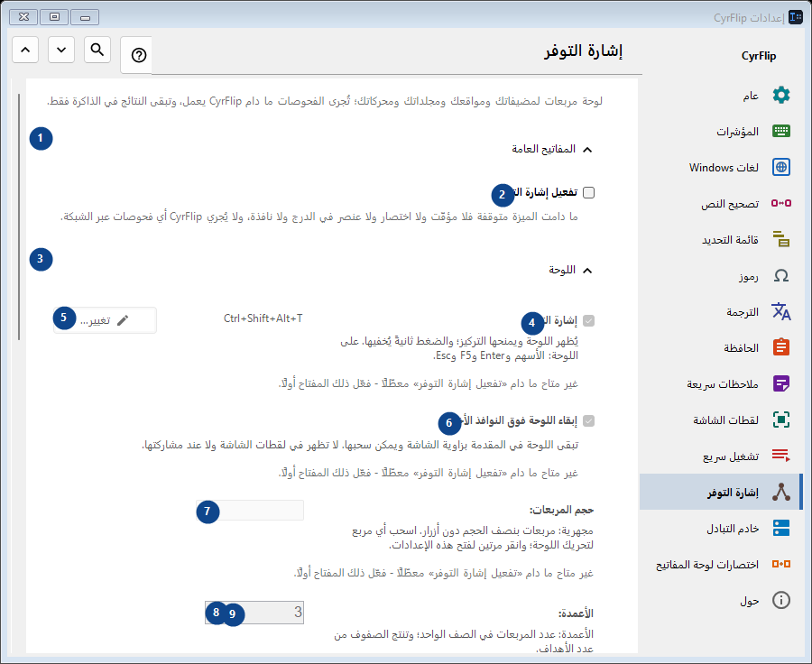Select the تصحيح النص sidebar label
Image resolution: width=812 pixels, height=664 pixels.
730,204
